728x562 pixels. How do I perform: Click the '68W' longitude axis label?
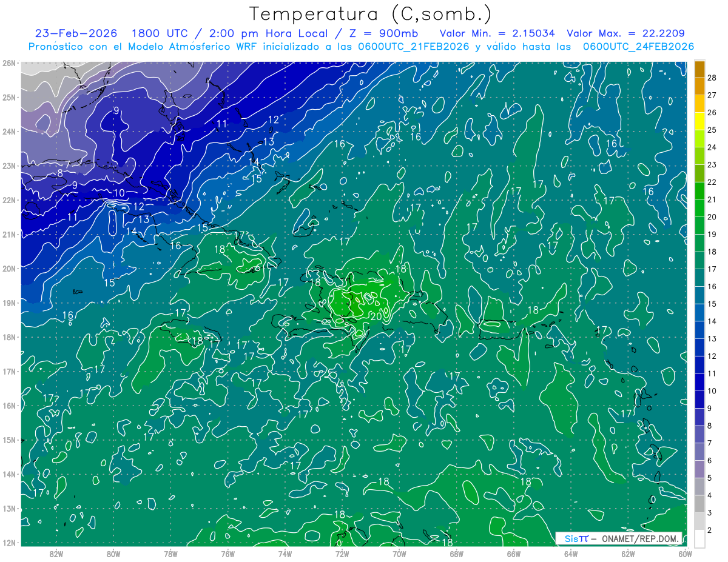tap(456, 554)
